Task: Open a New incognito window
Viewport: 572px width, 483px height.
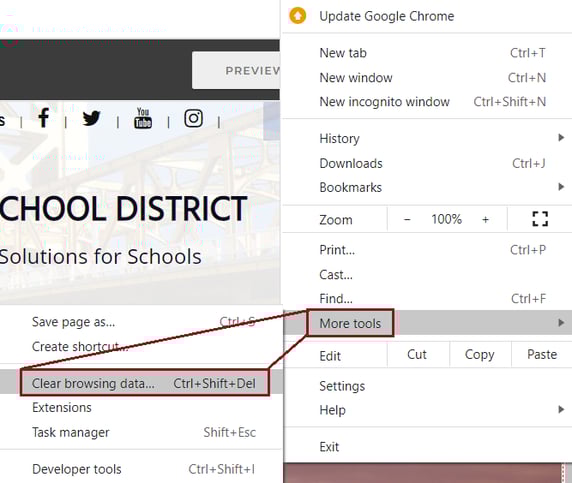Action: coord(427,101)
